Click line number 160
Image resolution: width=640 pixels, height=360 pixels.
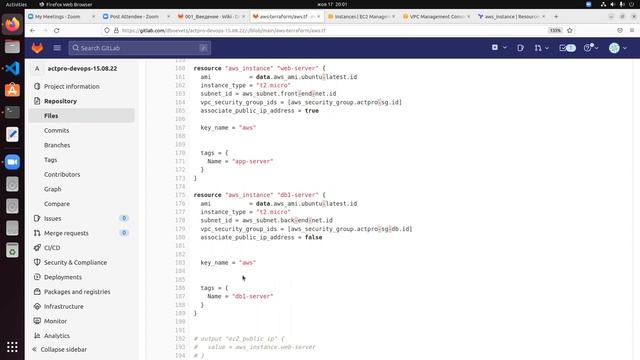click(180, 68)
